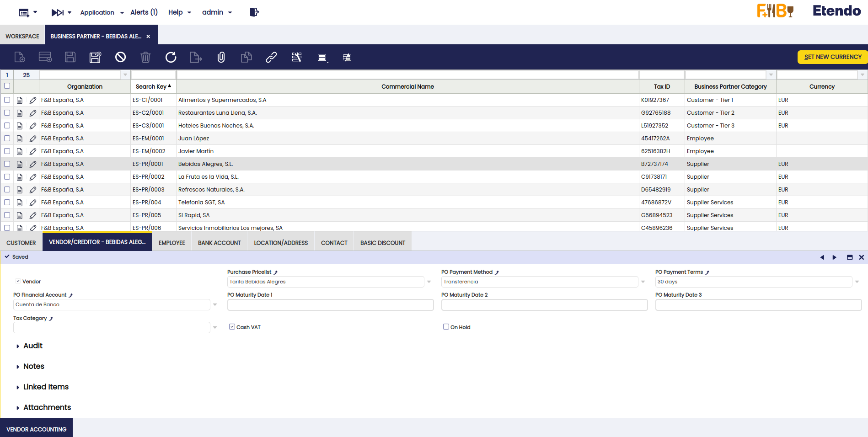Open PO Financial Account dropdown arrow

coord(215,305)
